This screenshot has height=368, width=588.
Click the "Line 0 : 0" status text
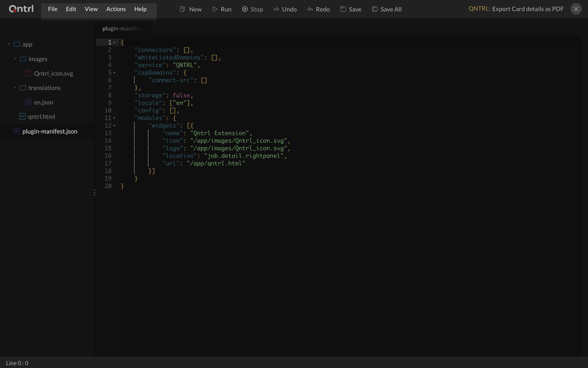click(17, 363)
